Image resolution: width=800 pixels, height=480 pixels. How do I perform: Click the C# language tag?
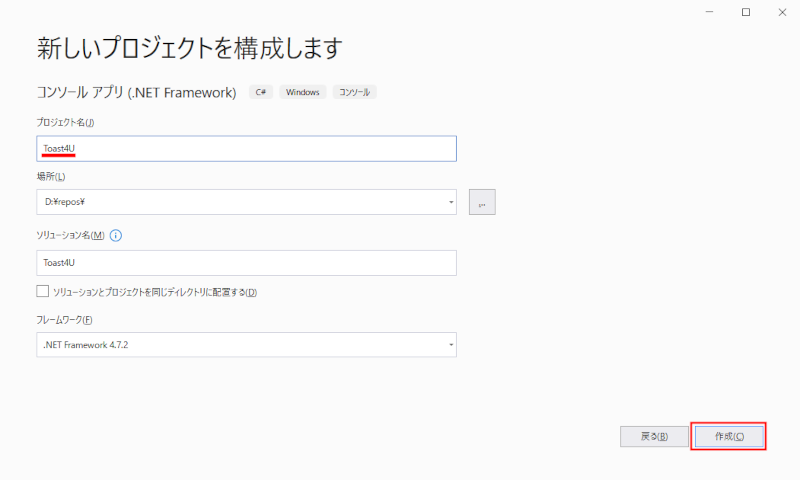(260, 92)
